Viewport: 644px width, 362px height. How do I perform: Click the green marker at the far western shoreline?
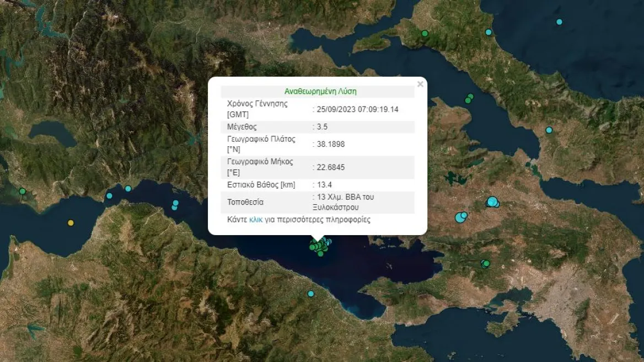click(23, 191)
